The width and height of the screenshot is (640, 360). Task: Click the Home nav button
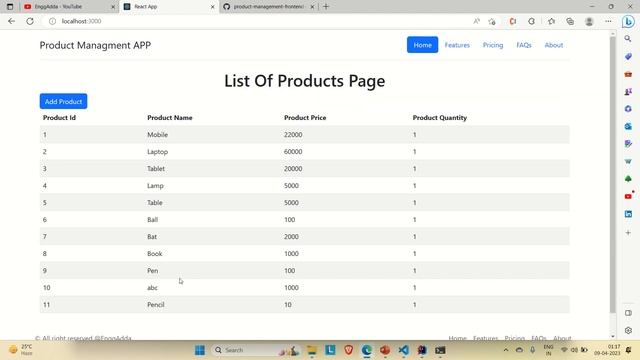[x=422, y=45]
